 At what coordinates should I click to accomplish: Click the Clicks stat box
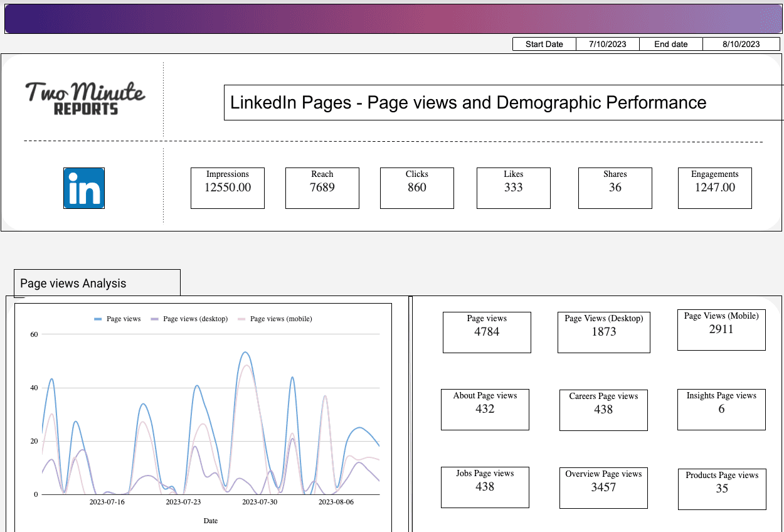(x=416, y=188)
